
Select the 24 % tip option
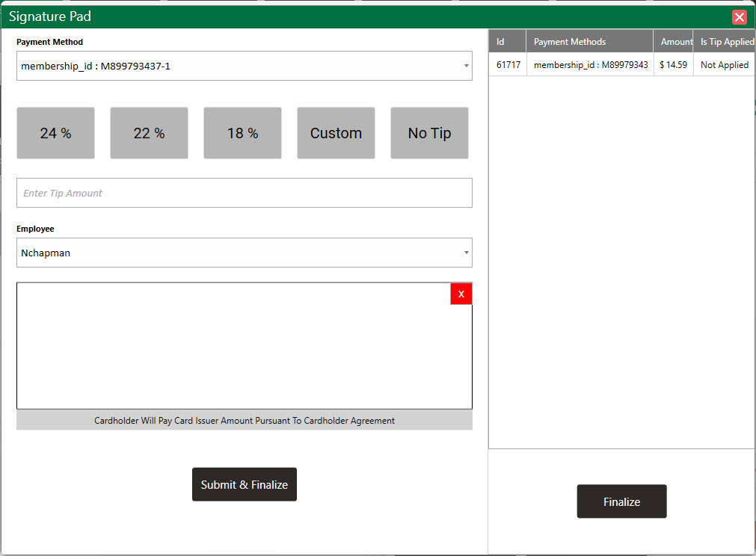coord(55,133)
